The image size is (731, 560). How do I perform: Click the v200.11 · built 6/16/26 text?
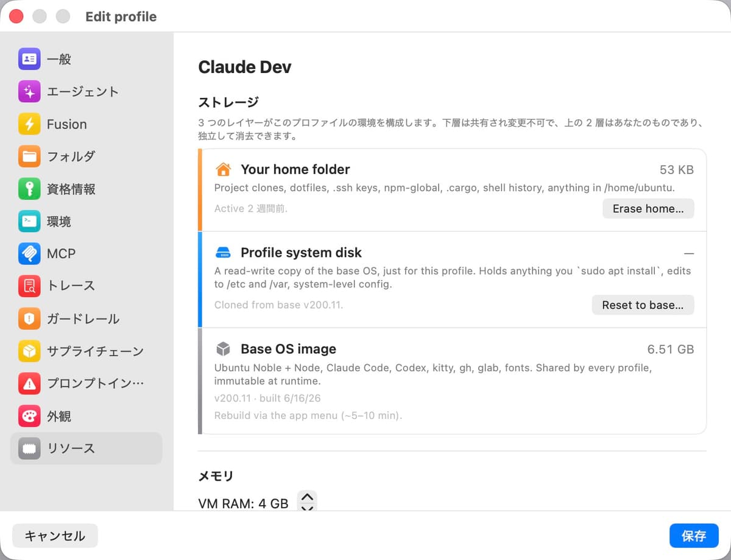(x=267, y=399)
